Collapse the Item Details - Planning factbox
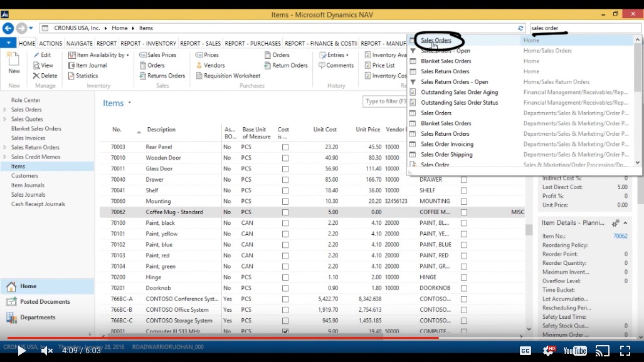This screenshot has width=644, height=362. [626, 223]
